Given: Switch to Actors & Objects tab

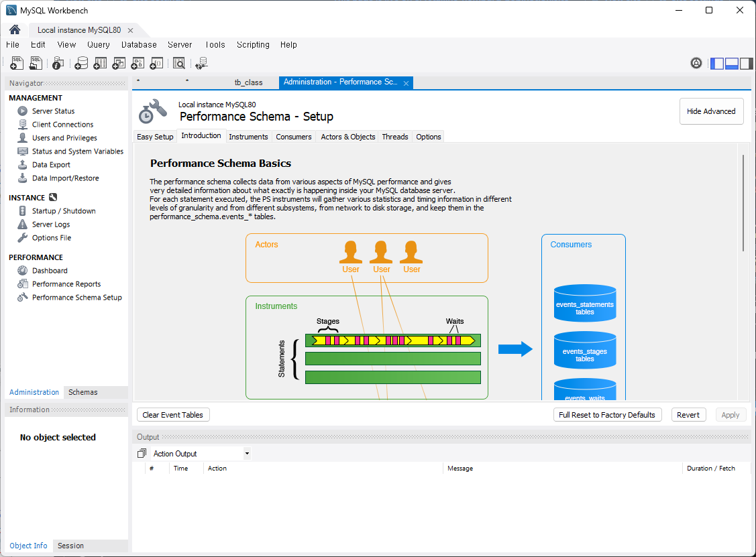Looking at the screenshot, I should (348, 137).
